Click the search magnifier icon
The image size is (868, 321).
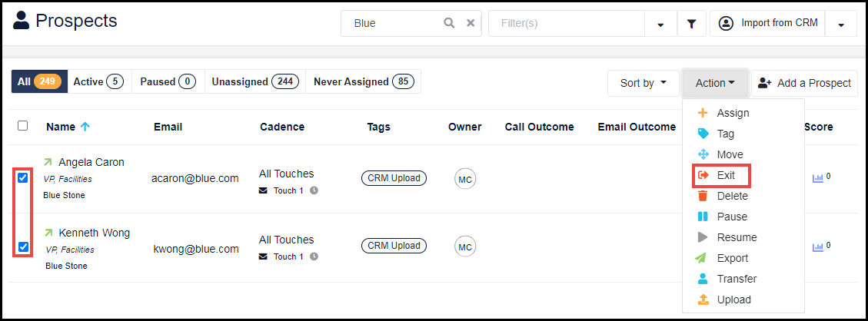click(449, 23)
